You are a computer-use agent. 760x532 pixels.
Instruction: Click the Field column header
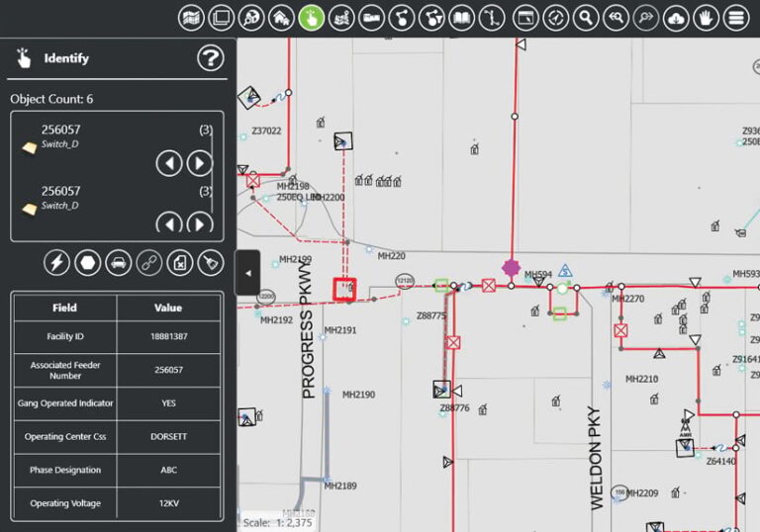[x=65, y=308]
